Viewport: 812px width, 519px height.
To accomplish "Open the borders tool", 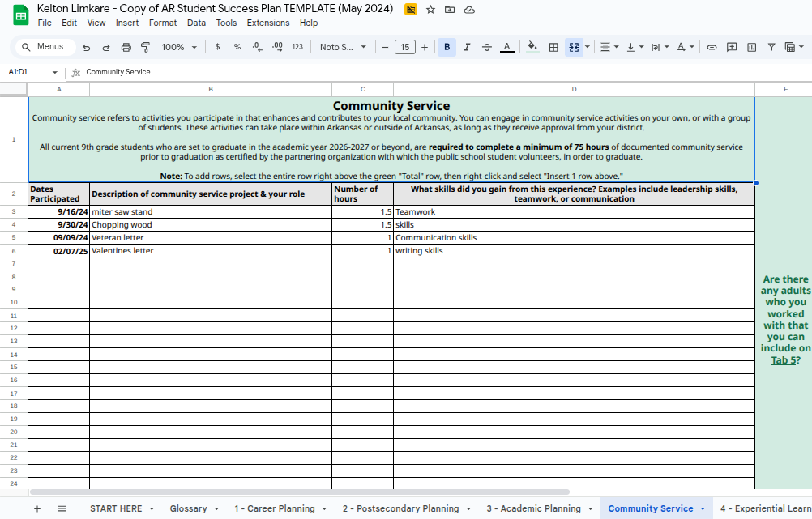I will coord(553,47).
